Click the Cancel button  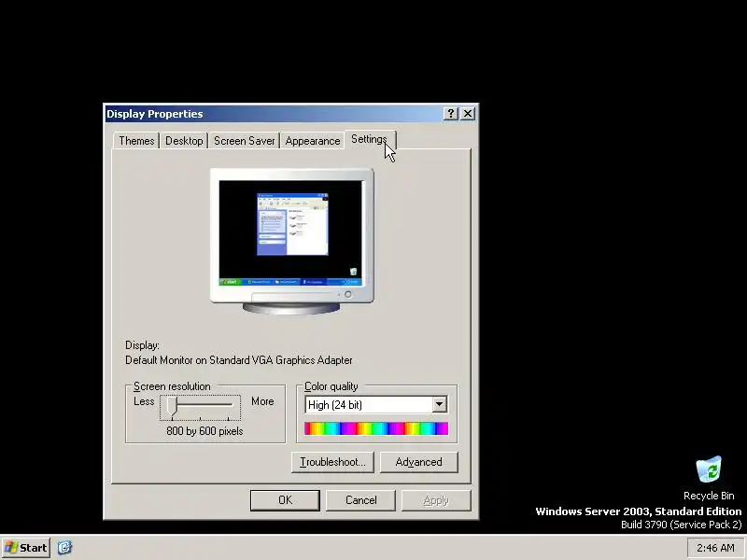(360, 500)
